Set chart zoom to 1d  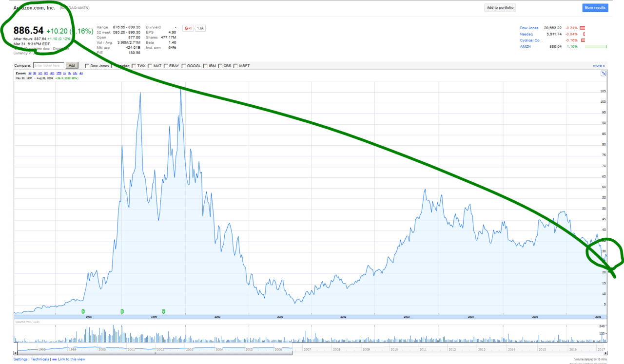pyautogui.click(x=30, y=73)
